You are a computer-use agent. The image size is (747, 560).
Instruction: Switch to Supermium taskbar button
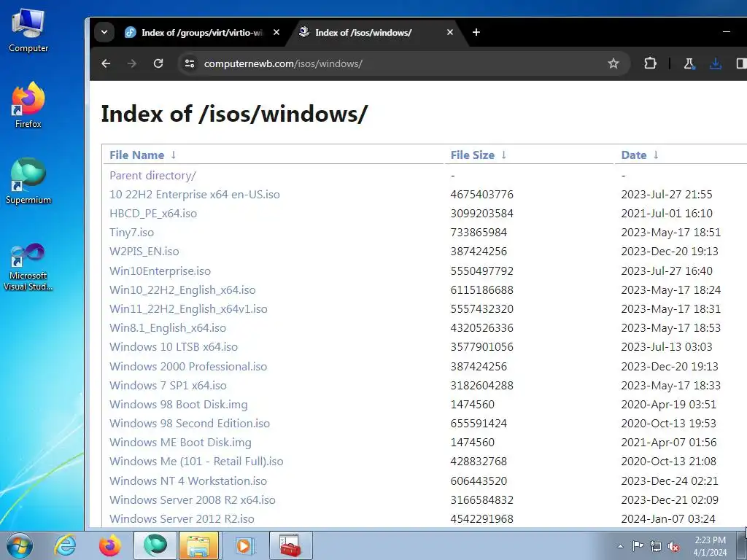tap(155, 545)
